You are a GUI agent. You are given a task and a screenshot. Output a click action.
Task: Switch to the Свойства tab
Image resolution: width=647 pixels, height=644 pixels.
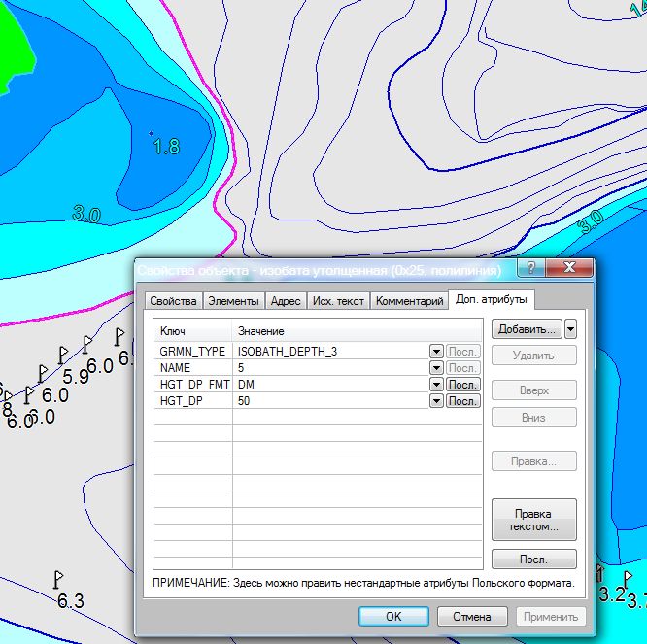click(174, 301)
